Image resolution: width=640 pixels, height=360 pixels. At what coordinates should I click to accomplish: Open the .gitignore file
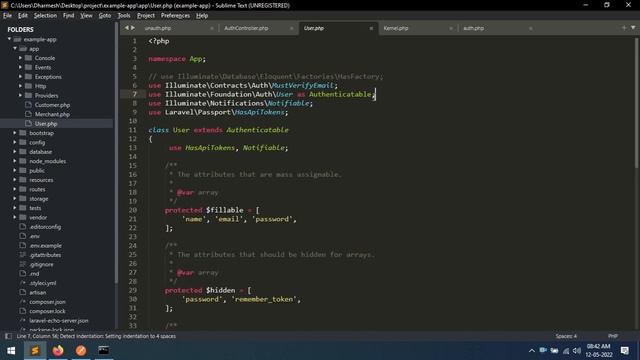point(41,264)
